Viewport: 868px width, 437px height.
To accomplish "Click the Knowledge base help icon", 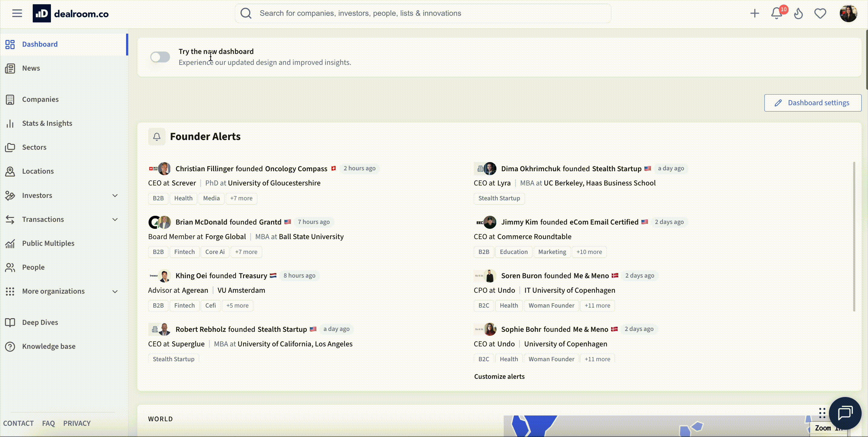I will coord(10,346).
